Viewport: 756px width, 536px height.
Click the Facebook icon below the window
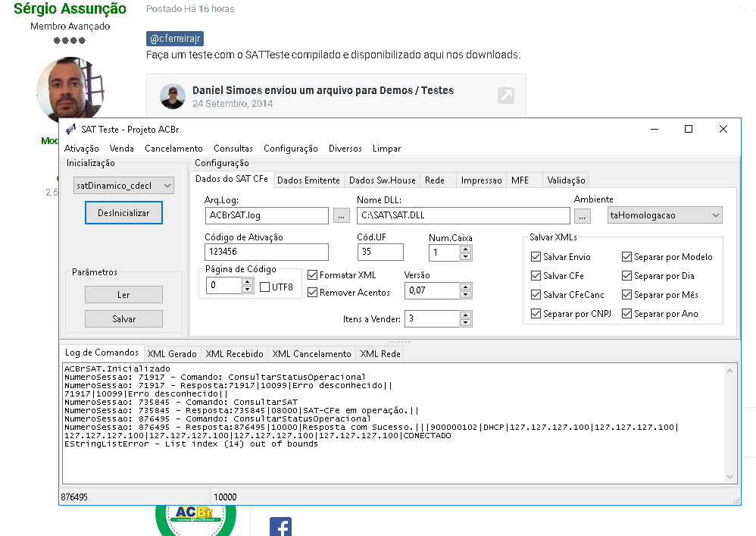click(x=280, y=527)
